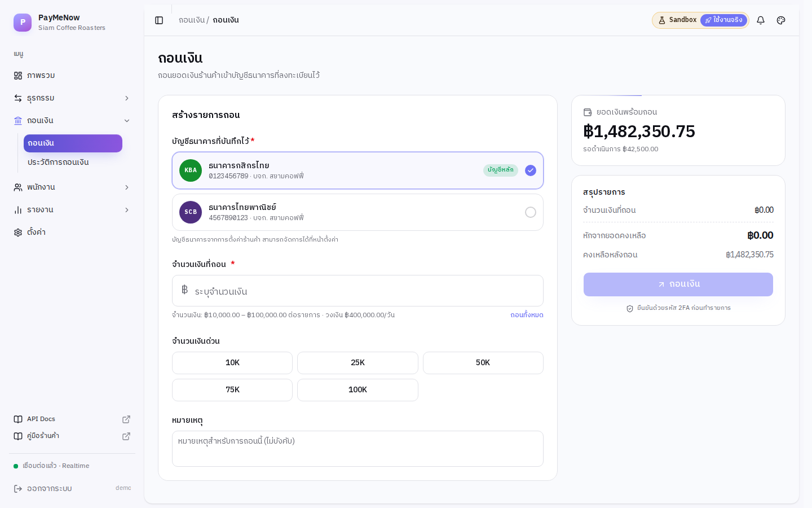812x508 pixels.
Task: Click the เชื่อมต่อแล้ว · Realtime status
Action: pyautogui.click(x=51, y=466)
